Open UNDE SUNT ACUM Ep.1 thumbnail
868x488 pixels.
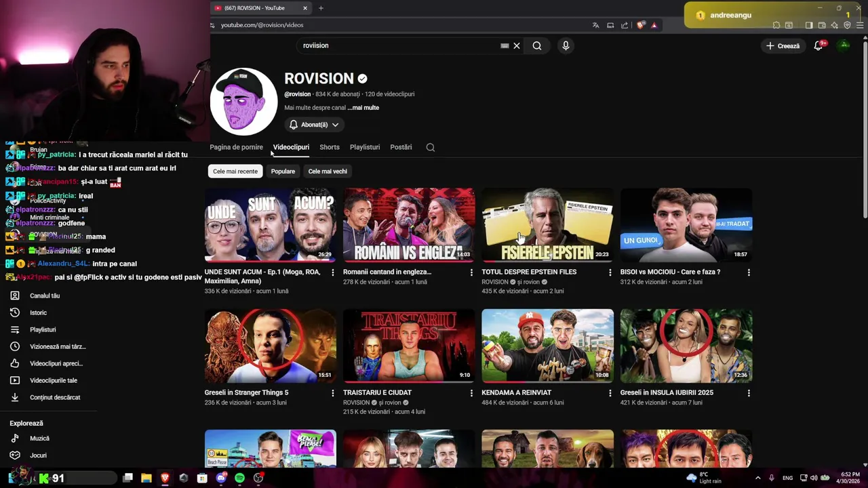coord(270,225)
